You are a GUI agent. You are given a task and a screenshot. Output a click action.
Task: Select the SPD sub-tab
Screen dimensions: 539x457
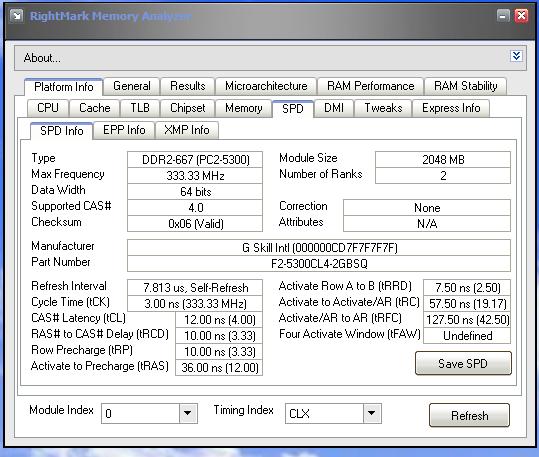293,109
